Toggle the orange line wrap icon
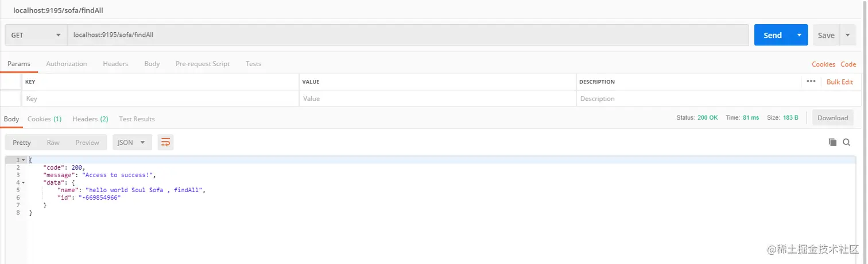The width and height of the screenshot is (868, 264). point(165,142)
